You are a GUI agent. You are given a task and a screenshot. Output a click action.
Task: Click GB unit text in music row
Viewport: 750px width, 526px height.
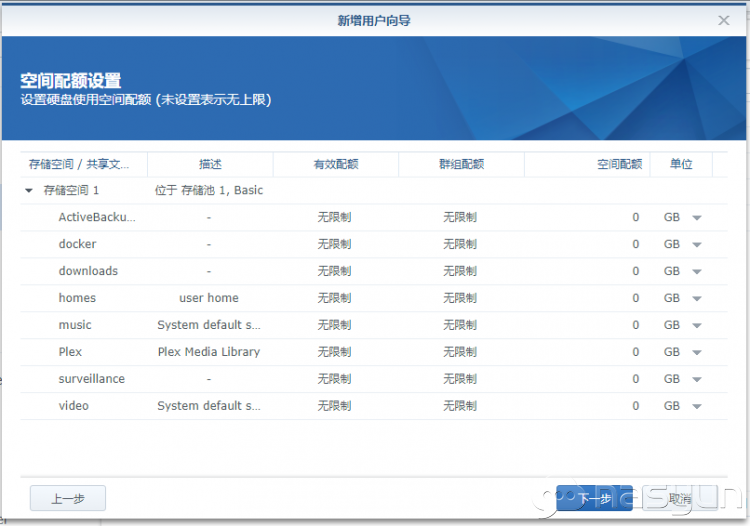click(672, 325)
